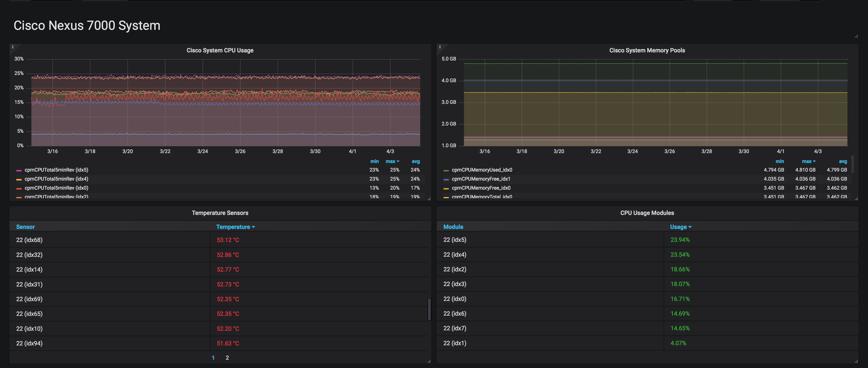Click the cpmCPUTotal5minRev (idx0) legend color dash
868x368 pixels.
tap(19, 189)
